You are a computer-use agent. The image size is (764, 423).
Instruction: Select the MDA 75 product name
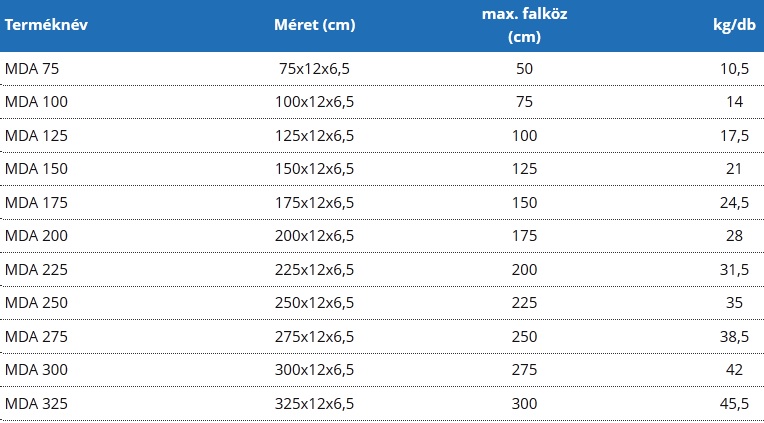[32, 69]
